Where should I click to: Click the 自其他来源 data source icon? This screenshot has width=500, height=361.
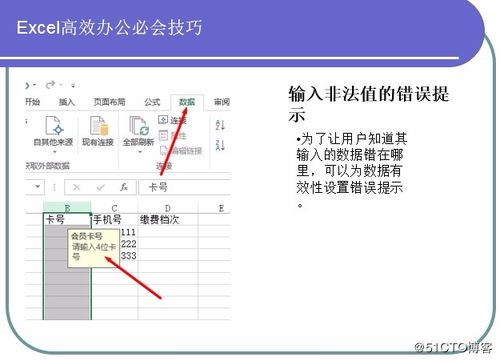click(54, 125)
